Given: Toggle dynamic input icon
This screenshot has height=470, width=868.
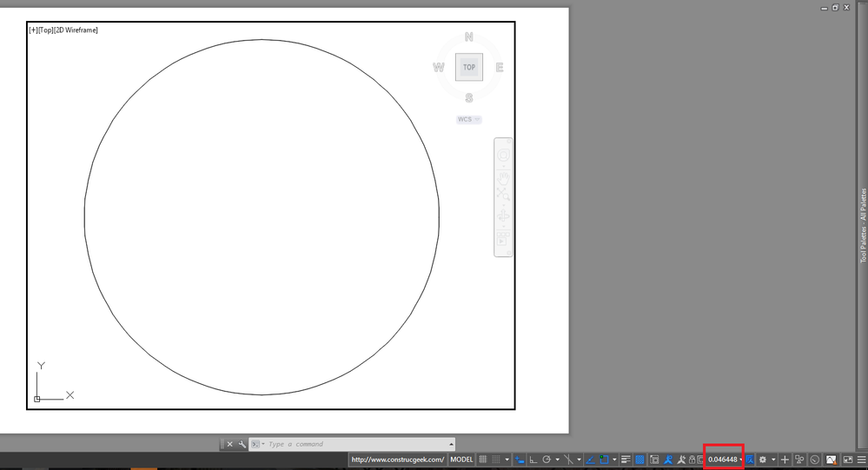Looking at the screenshot, I should (520, 460).
